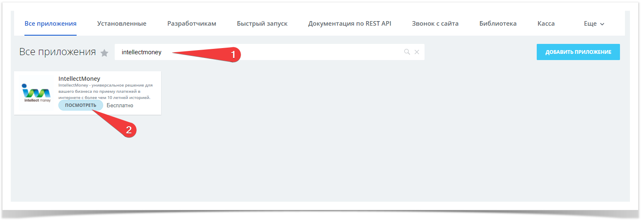
Task: Go to the Разработчикам tab
Action: (x=192, y=24)
